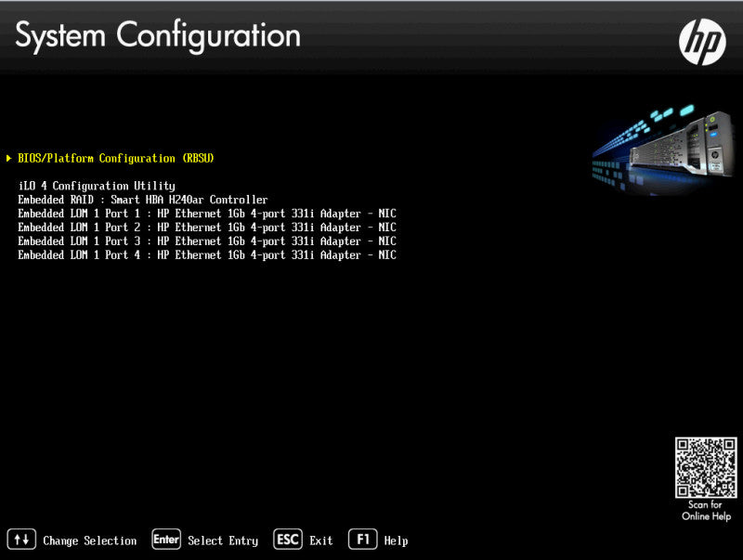Select Embedded LOM 1 Port 2 adapter

[207, 228]
